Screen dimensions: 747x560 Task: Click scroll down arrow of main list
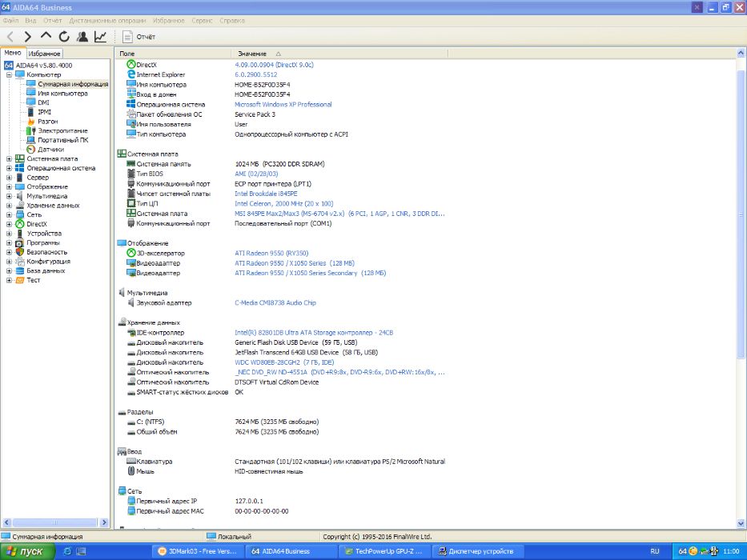741,523
